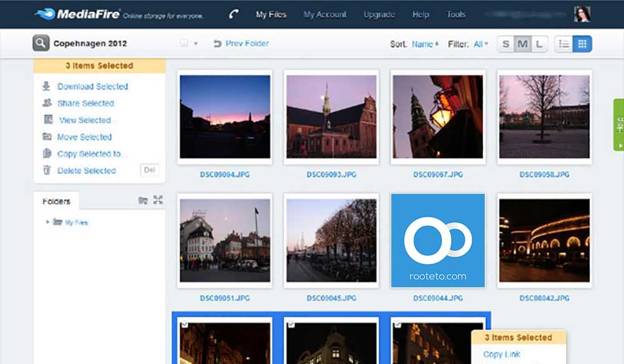The width and height of the screenshot is (624, 364).
Task: Click the MediaFire logo
Action: (77, 14)
